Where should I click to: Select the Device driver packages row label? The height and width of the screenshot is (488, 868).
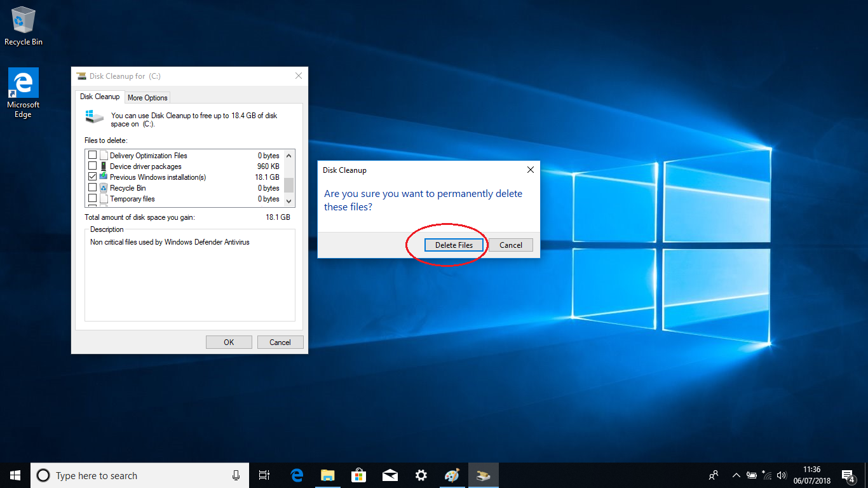[x=146, y=166]
